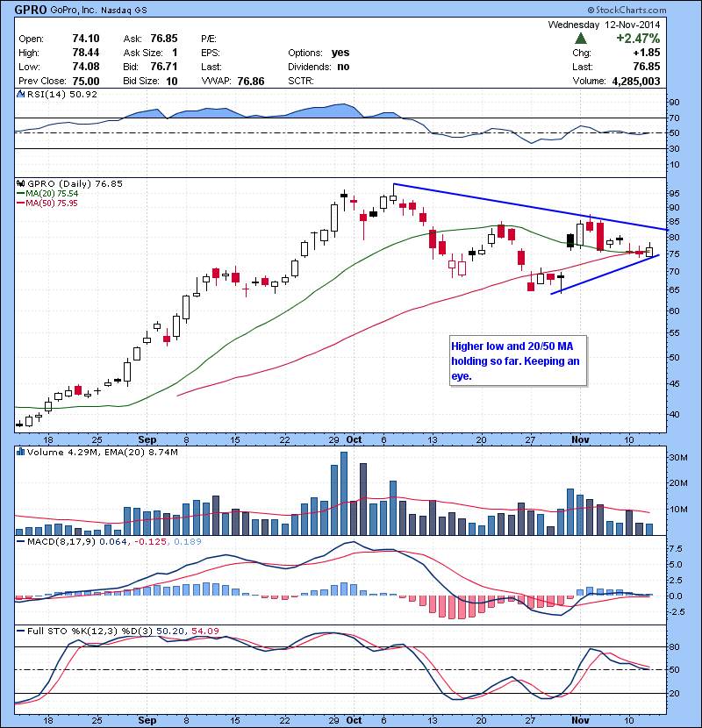Screen dimensions: 702x728
Task: Click the 70 RSI axis level label
Action: (x=674, y=118)
